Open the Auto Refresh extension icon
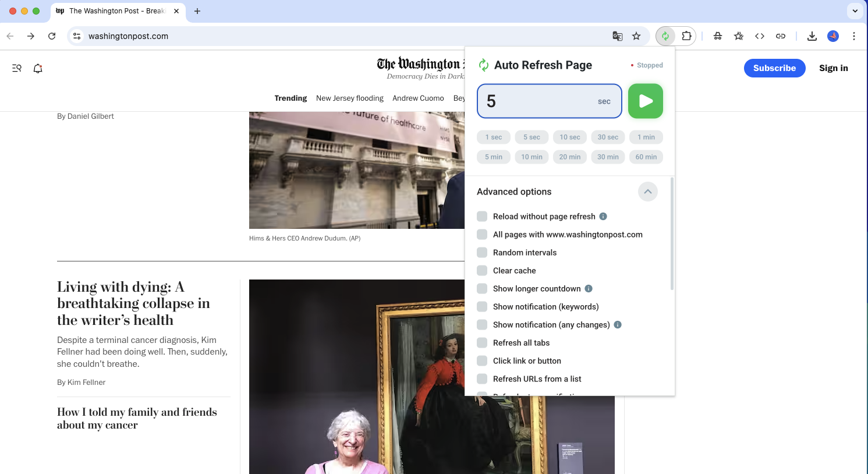The height and width of the screenshot is (474, 868). point(665,36)
